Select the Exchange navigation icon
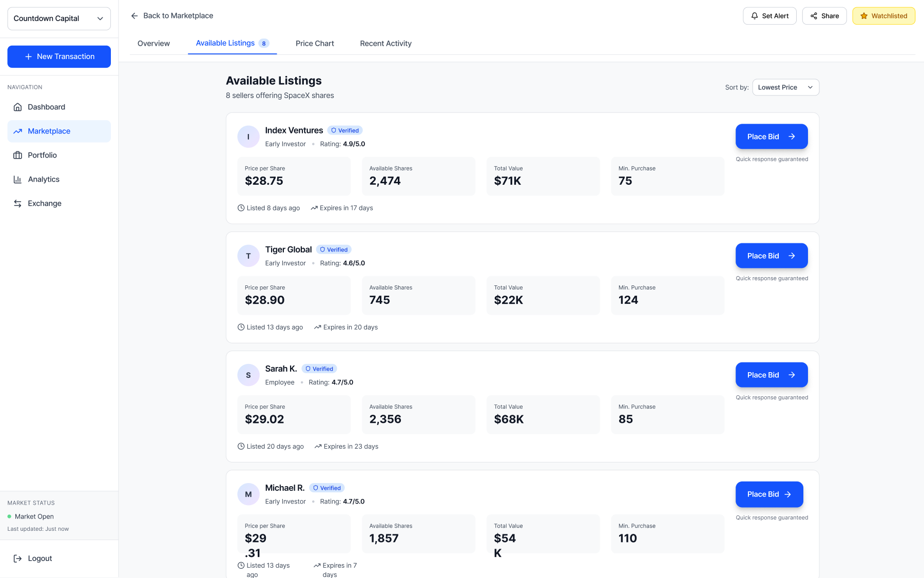Image resolution: width=924 pixels, height=578 pixels. coord(18,203)
